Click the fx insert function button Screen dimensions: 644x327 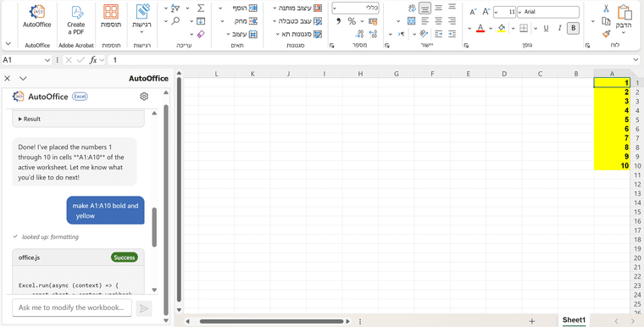click(93, 60)
